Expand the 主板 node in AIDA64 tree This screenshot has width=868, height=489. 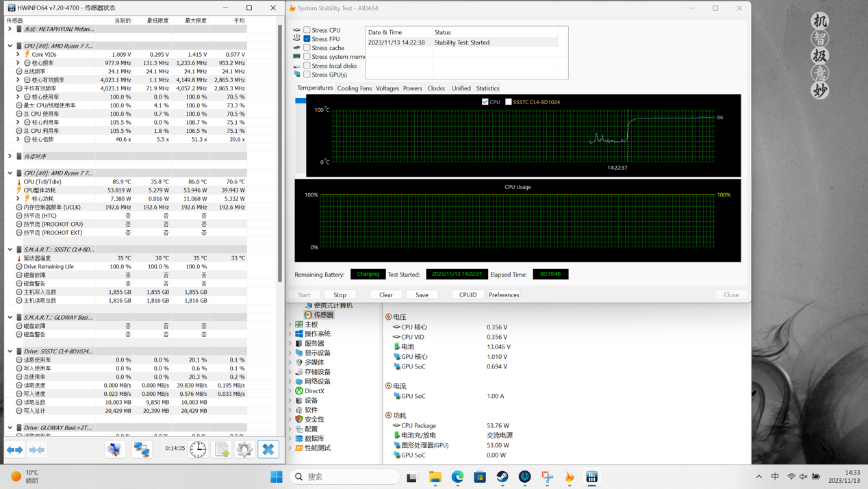click(x=290, y=325)
